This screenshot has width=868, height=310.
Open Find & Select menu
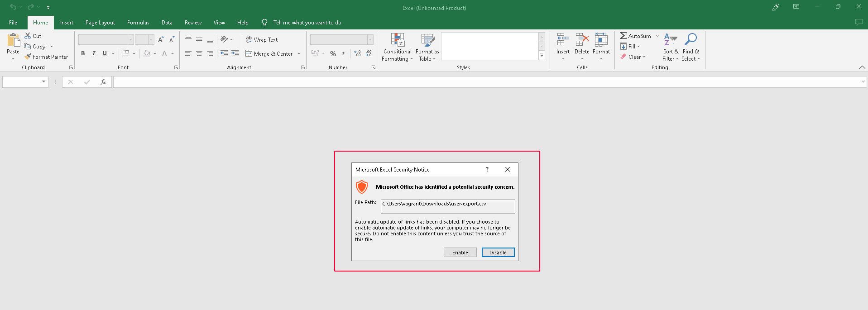(x=691, y=47)
